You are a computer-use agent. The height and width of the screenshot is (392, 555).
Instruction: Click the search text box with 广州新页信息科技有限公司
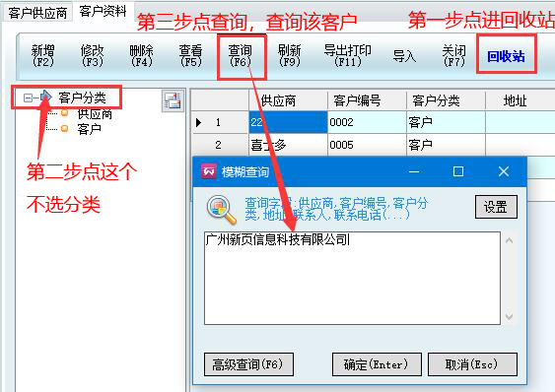point(352,278)
